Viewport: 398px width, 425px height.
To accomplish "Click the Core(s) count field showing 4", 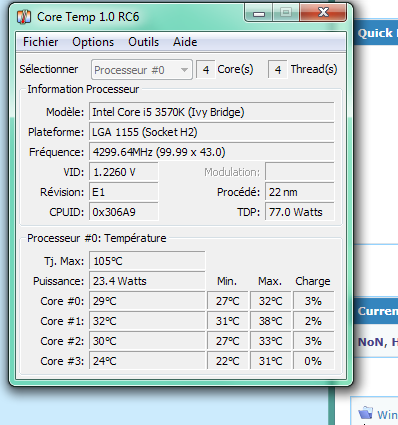I will [x=206, y=70].
